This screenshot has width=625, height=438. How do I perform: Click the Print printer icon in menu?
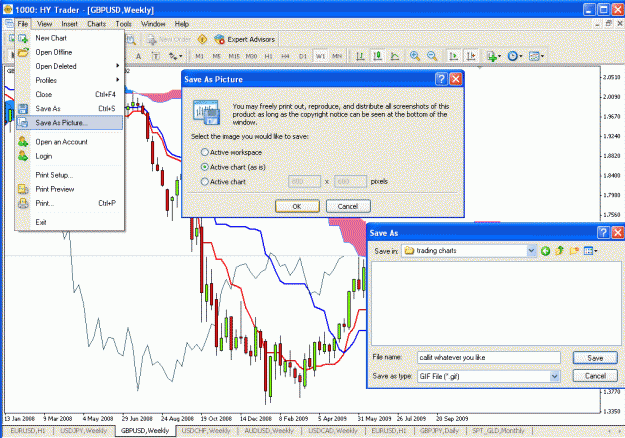tap(23, 203)
